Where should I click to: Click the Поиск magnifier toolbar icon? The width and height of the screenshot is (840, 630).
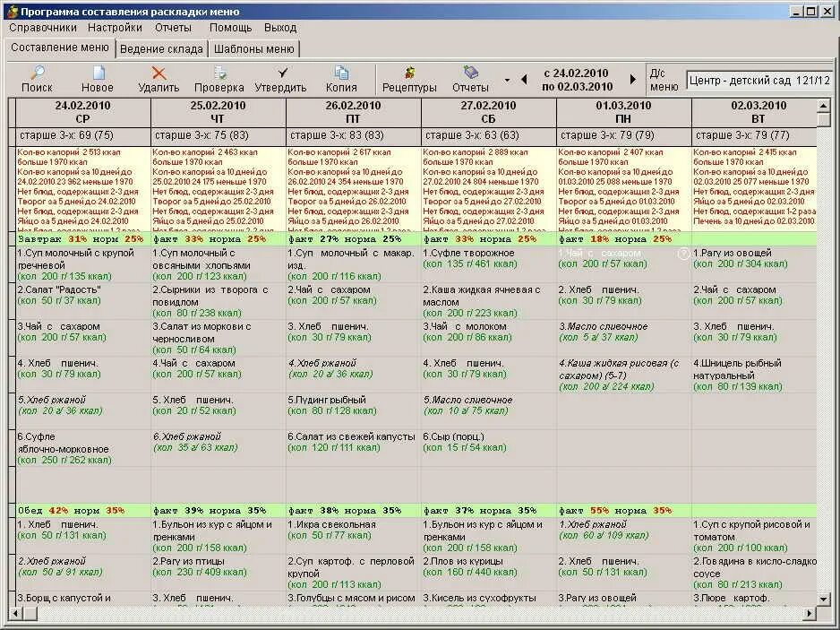[38, 73]
